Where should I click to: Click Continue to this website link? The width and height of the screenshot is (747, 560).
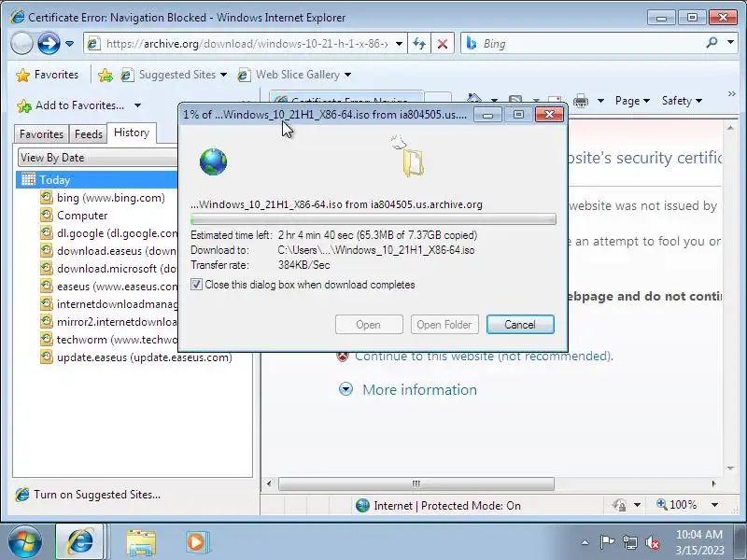click(x=484, y=357)
